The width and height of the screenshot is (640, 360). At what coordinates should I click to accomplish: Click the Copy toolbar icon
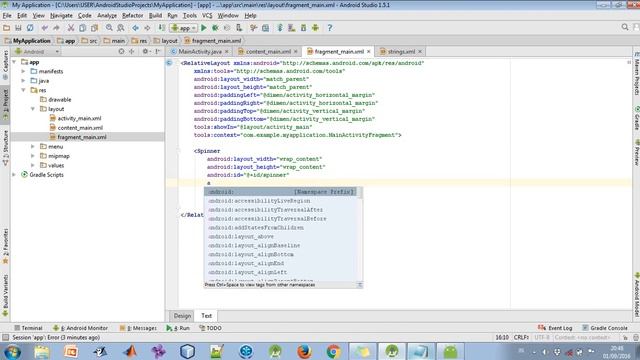(x=82, y=28)
